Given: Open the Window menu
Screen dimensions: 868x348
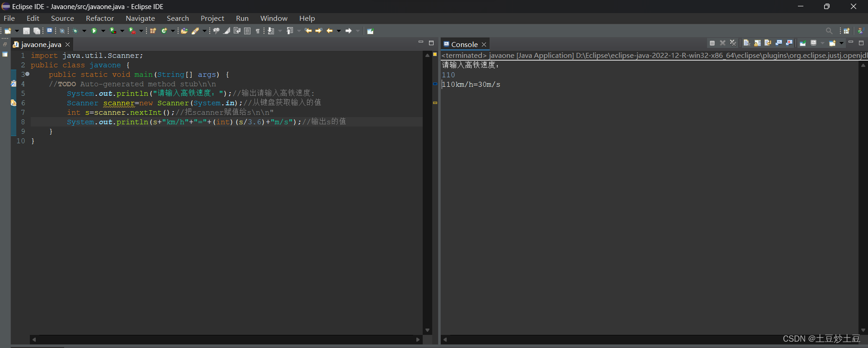Looking at the screenshot, I should (274, 18).
